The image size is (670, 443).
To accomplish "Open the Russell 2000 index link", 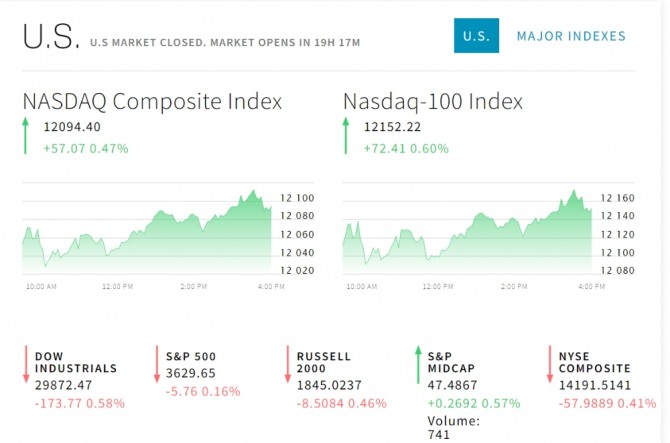I will 323,362.
